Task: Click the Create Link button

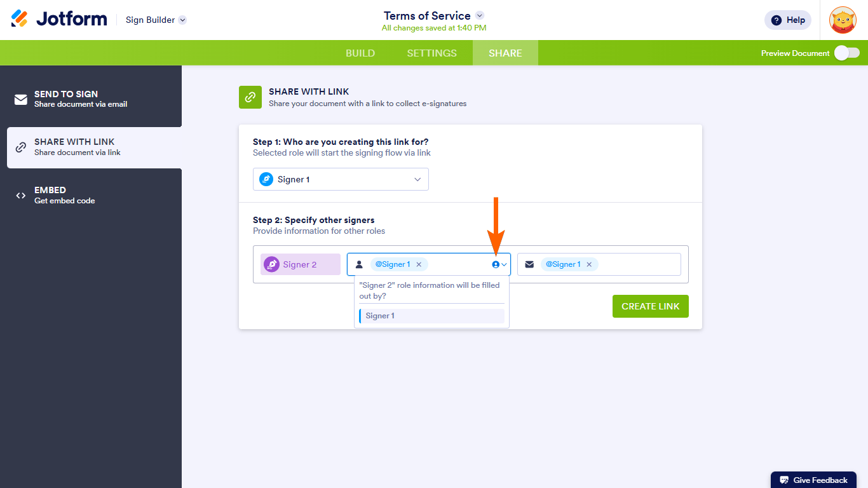Action: [x=650, y=306]
